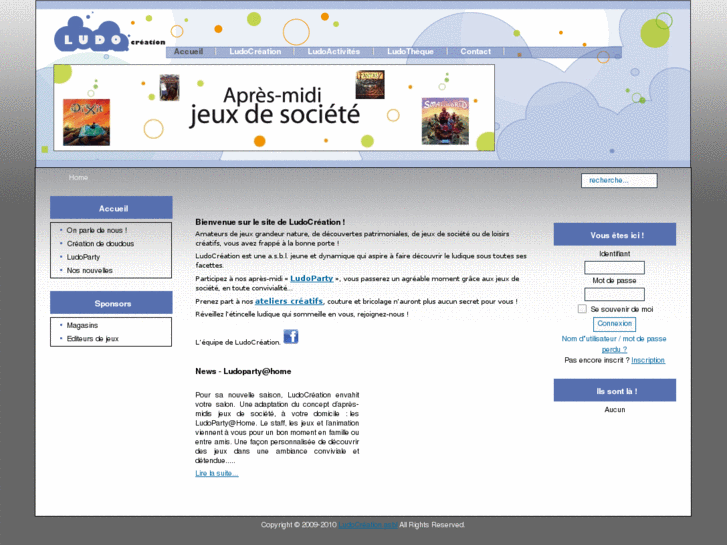Click into the Mot de passe field
727x545 pixels.
614,294
